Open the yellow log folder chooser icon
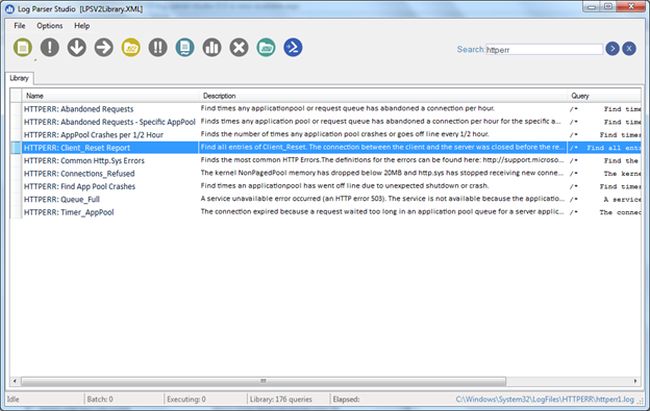This screenshot has height=411, width=650. [131, 47]
